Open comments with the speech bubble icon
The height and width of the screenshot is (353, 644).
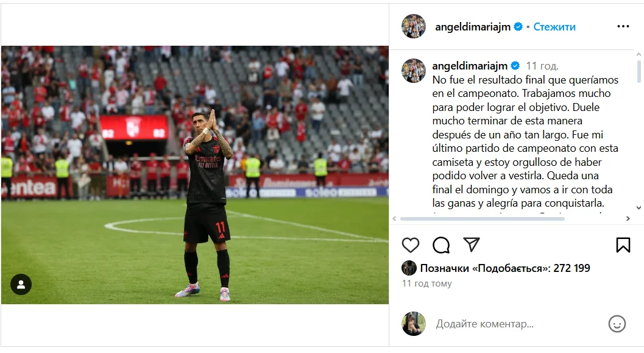pyautogui.click(x=441, y=245)
